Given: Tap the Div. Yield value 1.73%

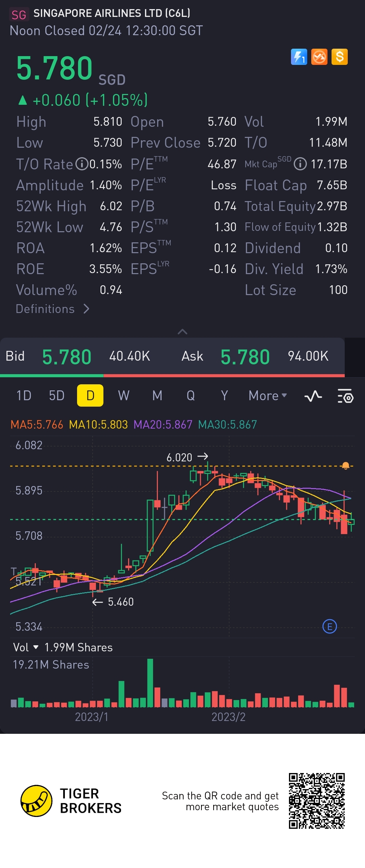Looking at the screenshot, I should point(331,269).
